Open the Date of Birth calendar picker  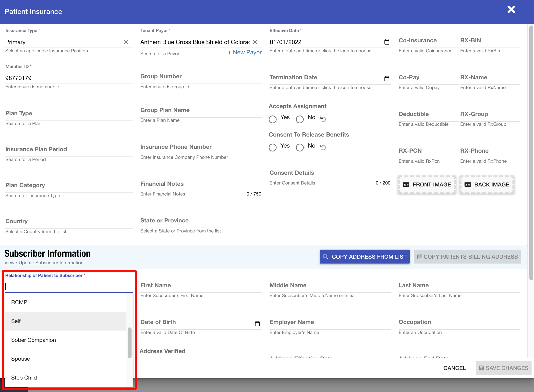[257, 323]
